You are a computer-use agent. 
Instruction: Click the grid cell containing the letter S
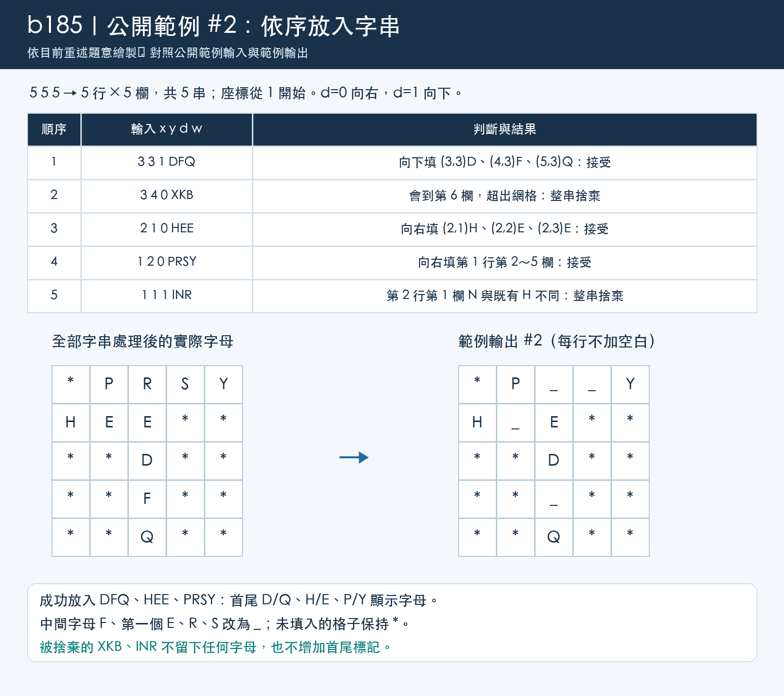[185, 384]
